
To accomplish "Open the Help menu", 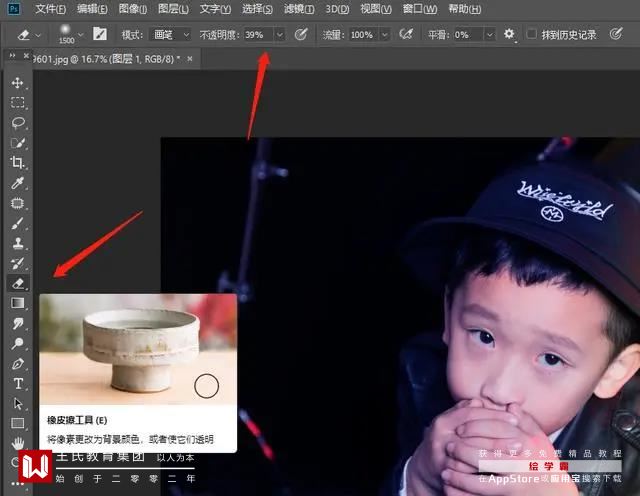I will click(464, 9).
